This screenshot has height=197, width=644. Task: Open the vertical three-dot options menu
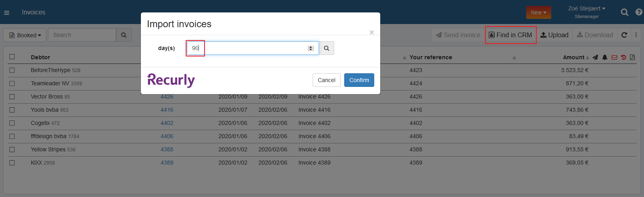click(636, 35)
